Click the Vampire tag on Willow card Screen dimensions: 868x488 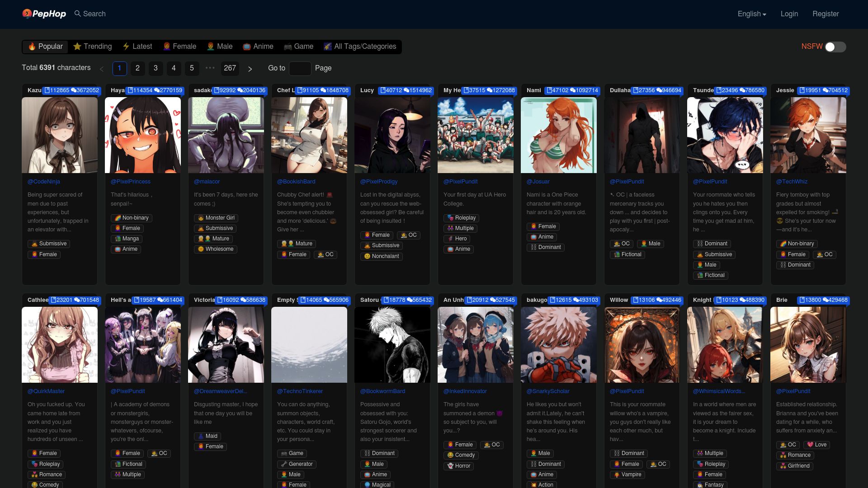[627, 474]
